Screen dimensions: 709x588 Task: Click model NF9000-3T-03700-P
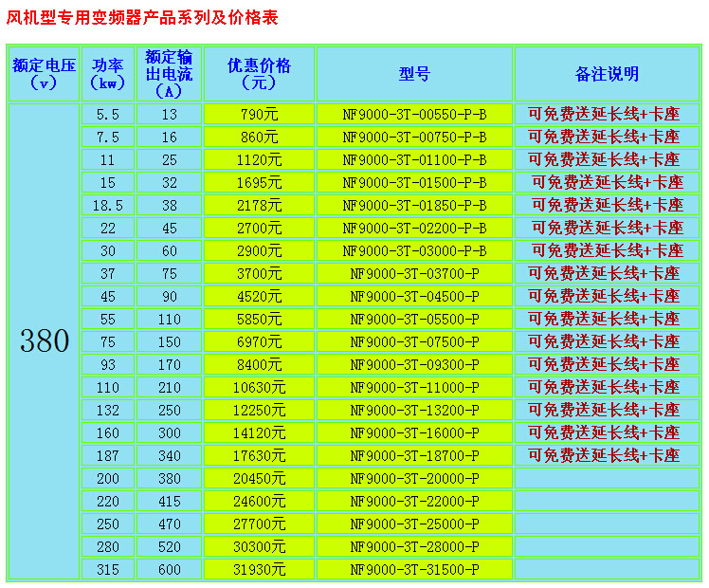tap(414, 273)
